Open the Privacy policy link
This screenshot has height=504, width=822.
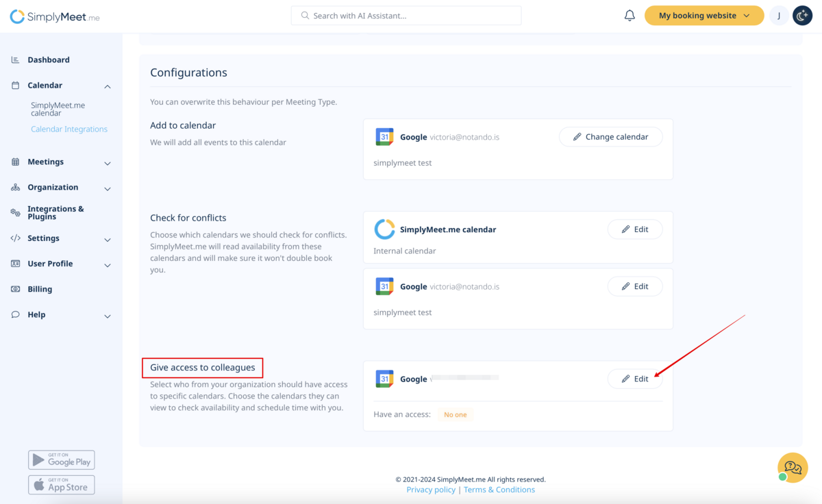(431, 490)
